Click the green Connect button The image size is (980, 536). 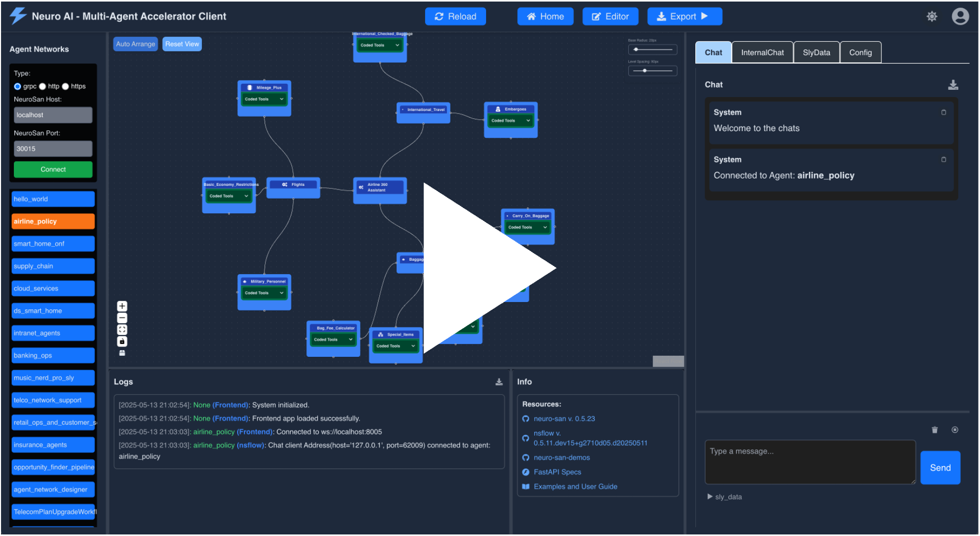coord(53,169)
